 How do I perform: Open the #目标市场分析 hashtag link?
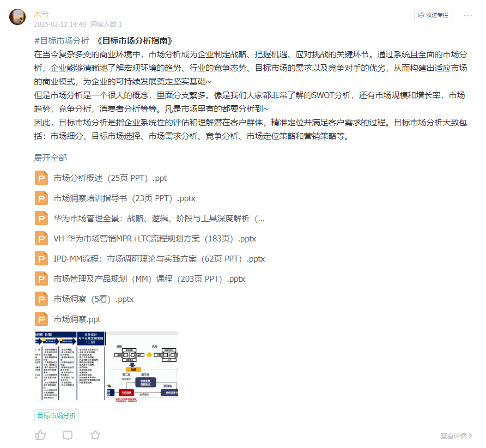pyautogui.click(x=62, y=41)
